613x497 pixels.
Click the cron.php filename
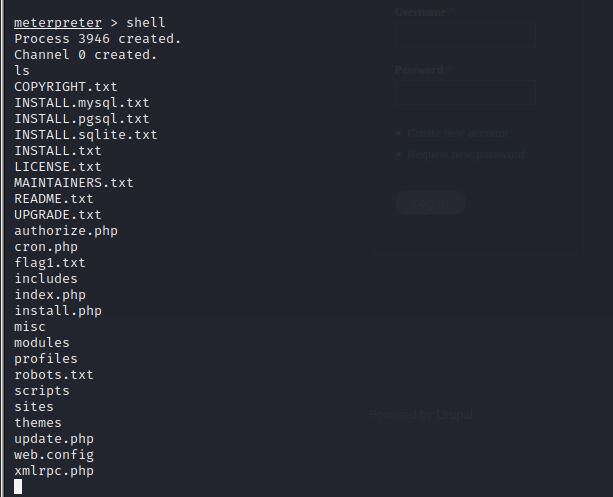click(45, 247)
